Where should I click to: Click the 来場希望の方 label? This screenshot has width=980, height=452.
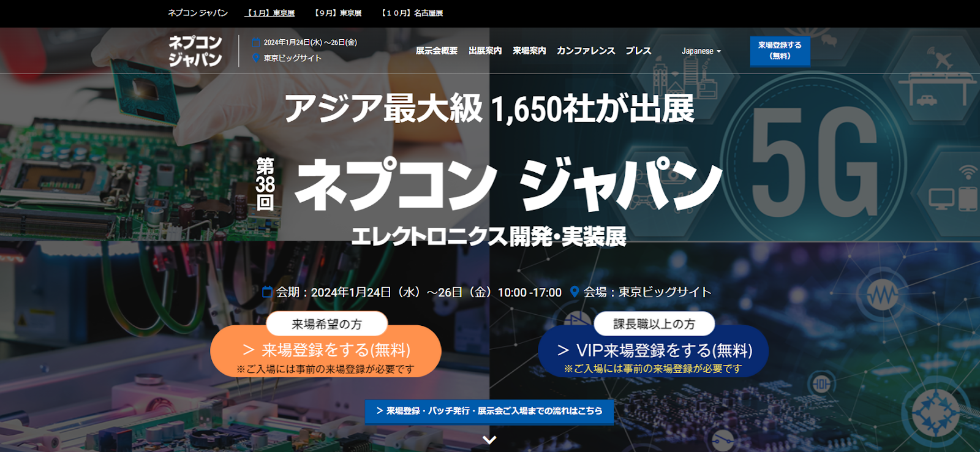click(327, 324)
